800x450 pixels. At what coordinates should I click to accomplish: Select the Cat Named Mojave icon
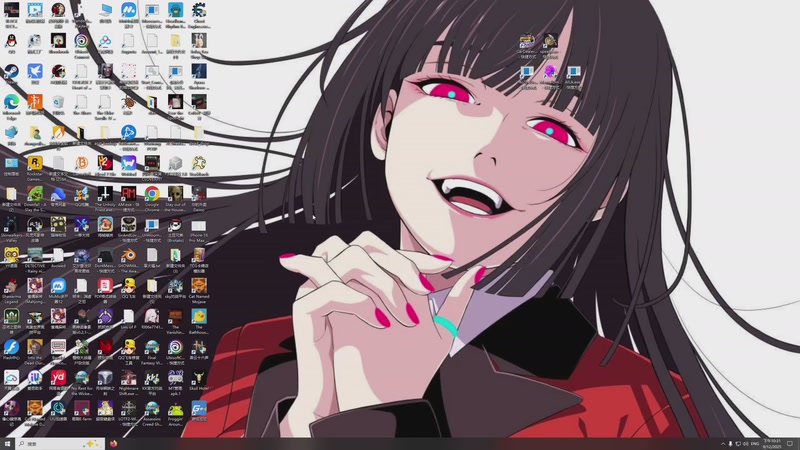click(x=198, y=286)
